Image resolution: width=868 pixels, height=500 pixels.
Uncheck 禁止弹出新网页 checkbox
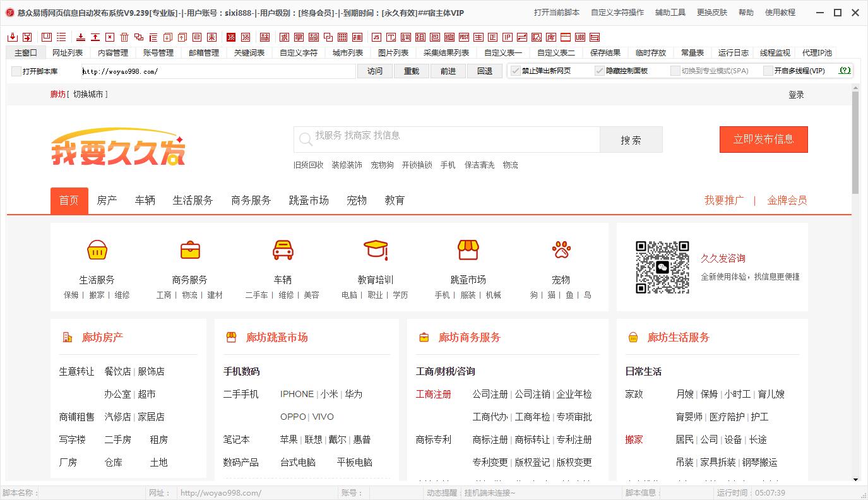pyautogui.click(x=516, y=71)
